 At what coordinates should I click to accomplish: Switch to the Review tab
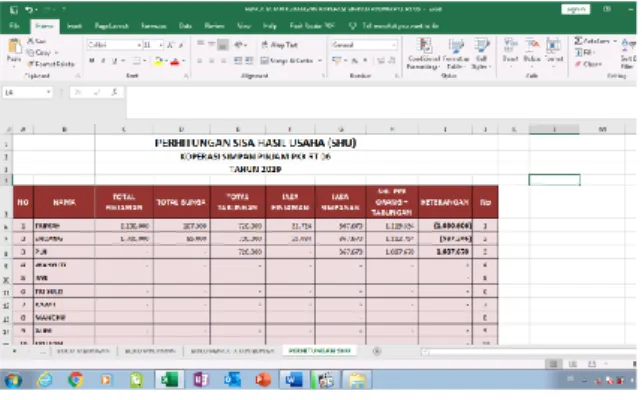coord(214,26)
